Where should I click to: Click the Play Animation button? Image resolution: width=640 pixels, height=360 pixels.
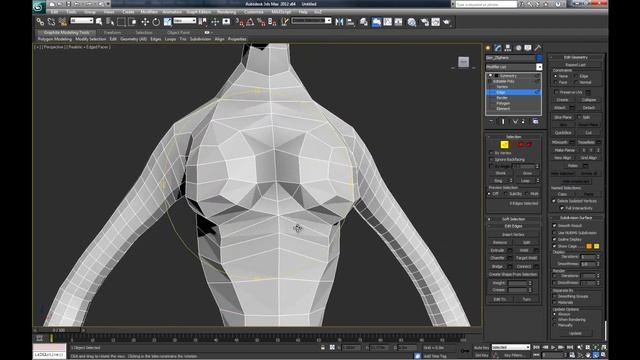[x=554, y=347]
